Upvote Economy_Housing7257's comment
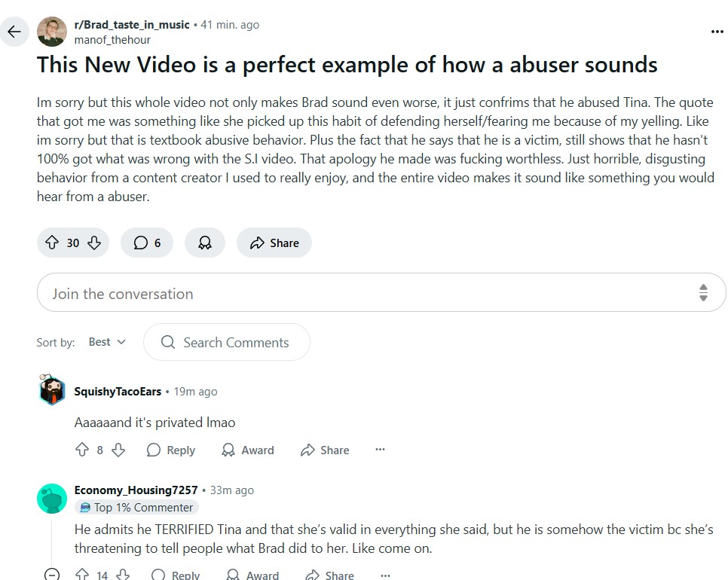728x580 pixels. pos(82,575)
